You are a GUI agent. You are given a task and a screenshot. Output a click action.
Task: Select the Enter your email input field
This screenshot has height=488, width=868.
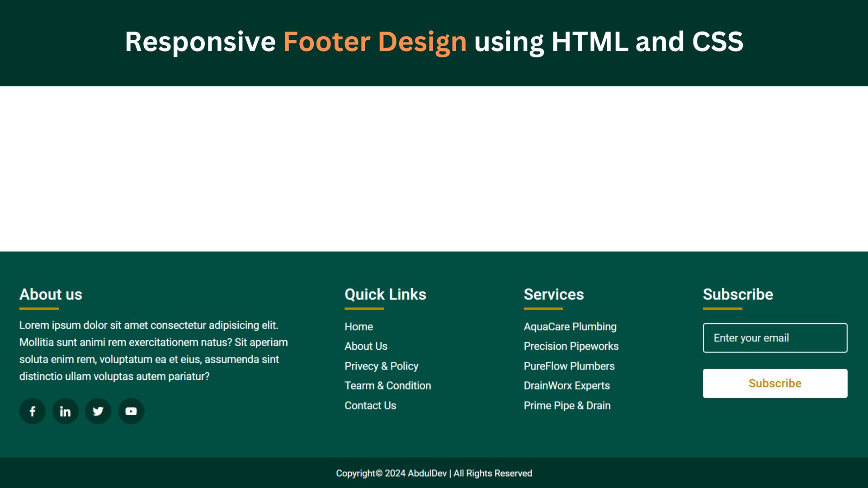pos(775,338)
